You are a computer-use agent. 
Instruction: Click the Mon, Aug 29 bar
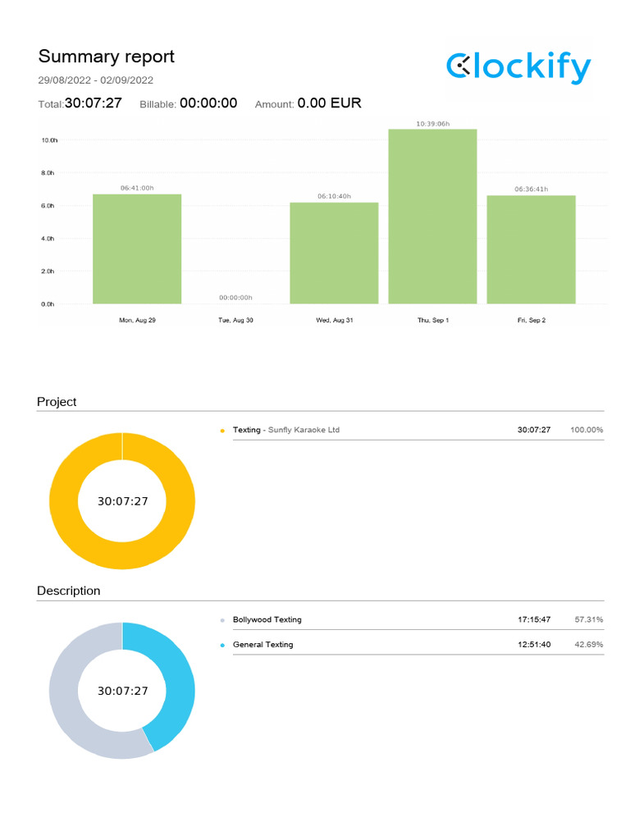click(x=137, y=249)
